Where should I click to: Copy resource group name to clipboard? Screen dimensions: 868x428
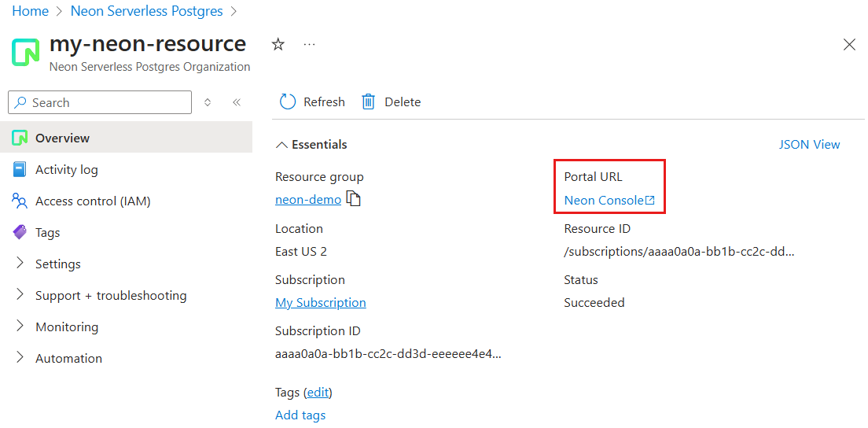[353, 199]
